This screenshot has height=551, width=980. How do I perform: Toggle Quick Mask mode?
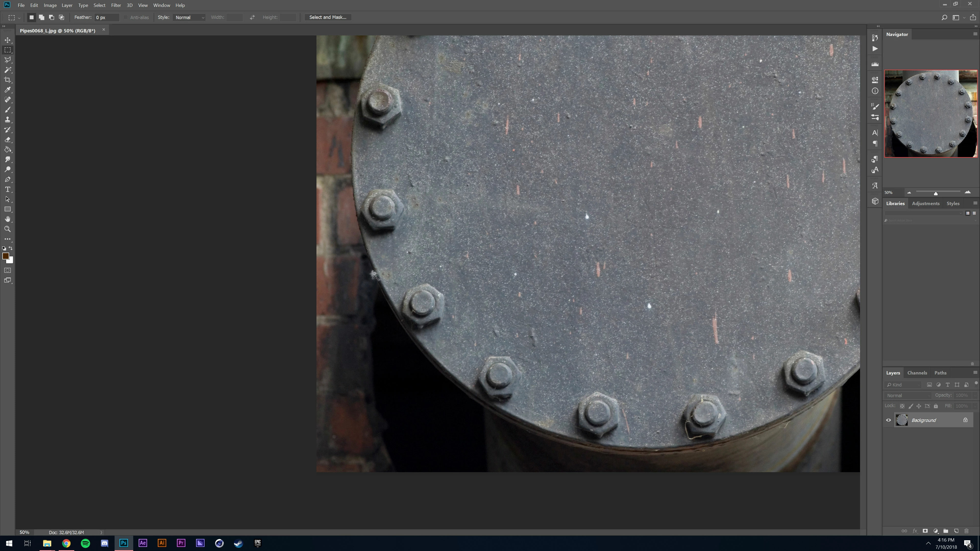click(x=8, y=270)
